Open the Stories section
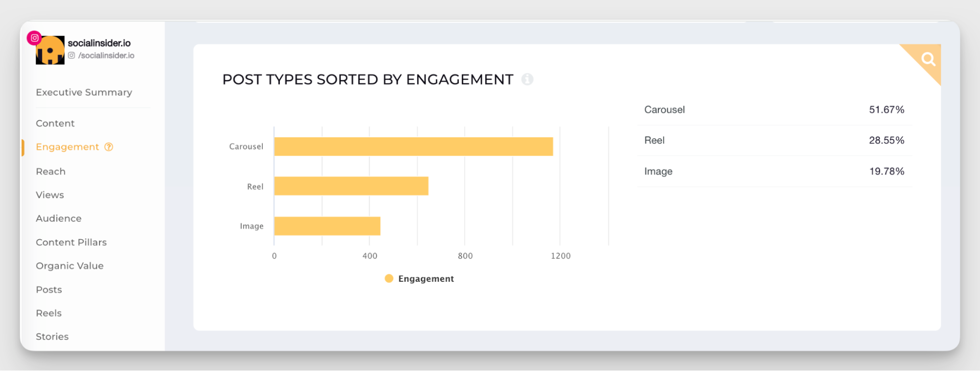Image resolution: width=980 pixels, height=371 pixels. point(52,337)
